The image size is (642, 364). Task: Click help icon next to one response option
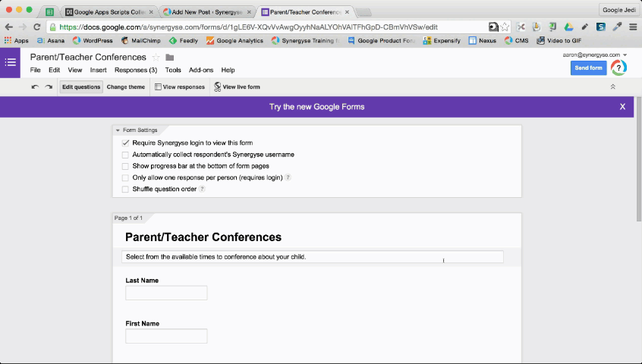click(x=288, y=177)
